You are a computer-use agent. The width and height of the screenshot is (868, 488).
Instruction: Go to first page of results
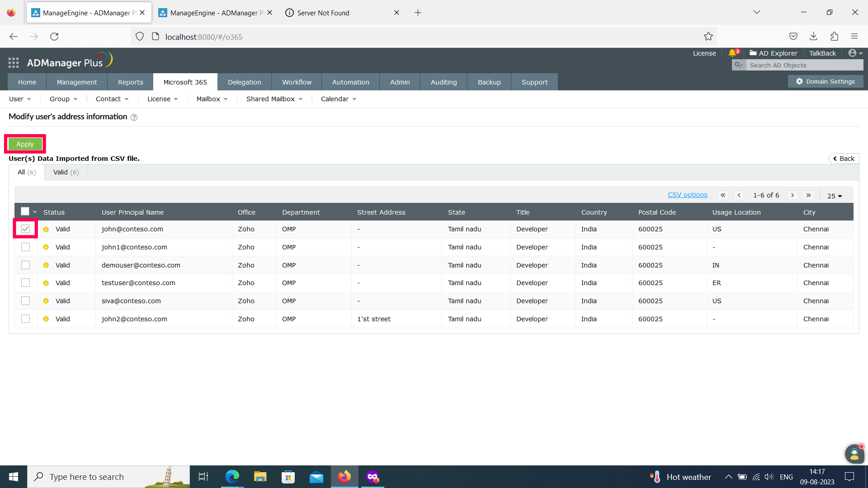(x=723, y=195)
